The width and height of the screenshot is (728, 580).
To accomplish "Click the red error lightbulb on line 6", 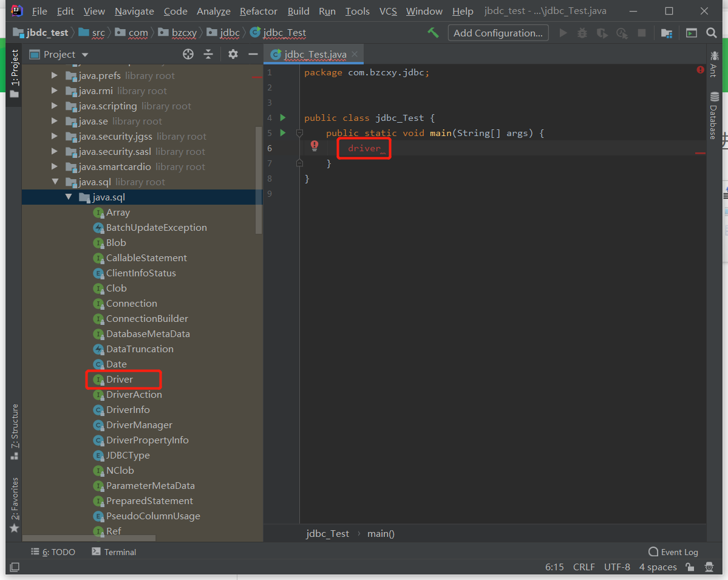I will [x=315, y=146].
